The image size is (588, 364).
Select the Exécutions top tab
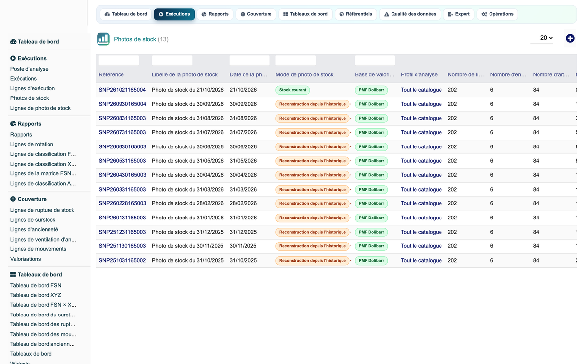pos(174,14)
